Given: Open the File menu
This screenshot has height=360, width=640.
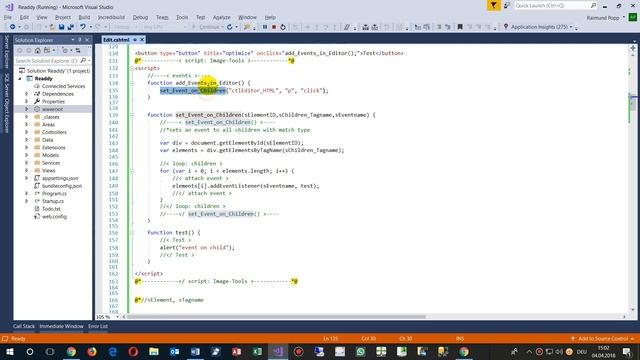Looking at the screenshot, I should (8, 18).
